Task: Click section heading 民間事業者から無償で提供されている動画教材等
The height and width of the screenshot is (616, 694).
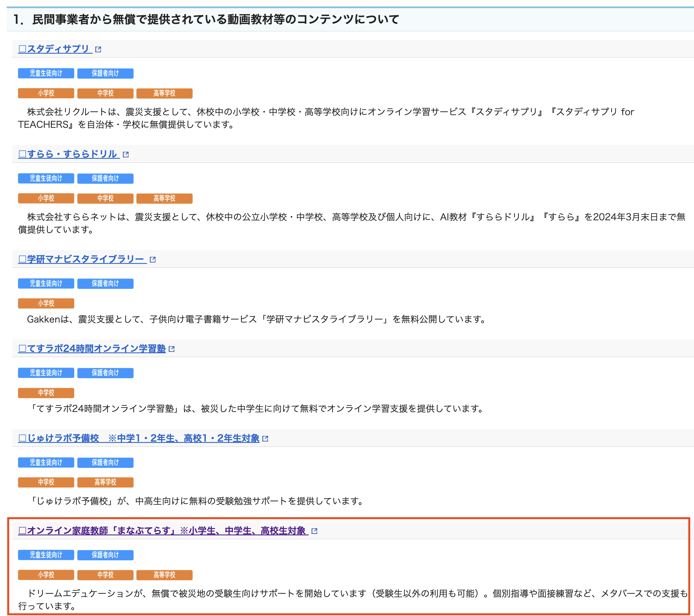Action: tap(206, 19)
